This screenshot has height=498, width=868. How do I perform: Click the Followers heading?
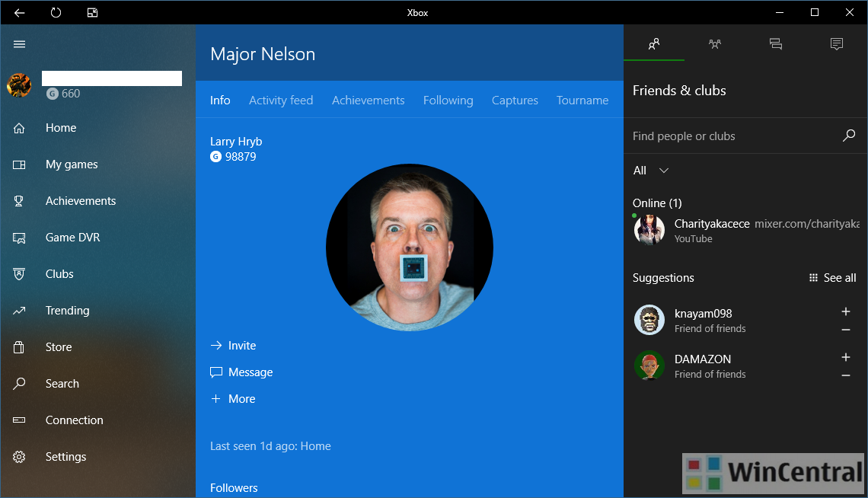click(x=234, y=488)
